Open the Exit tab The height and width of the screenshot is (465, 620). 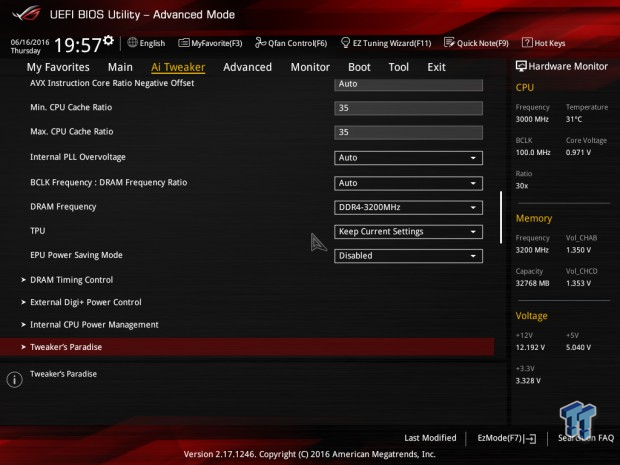pyautogui.click(x=437, y=67)
